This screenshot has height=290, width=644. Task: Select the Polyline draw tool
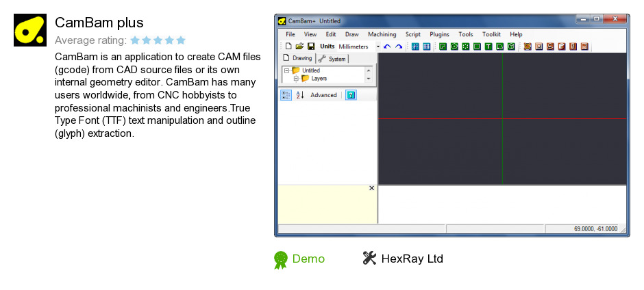point(443,47)
